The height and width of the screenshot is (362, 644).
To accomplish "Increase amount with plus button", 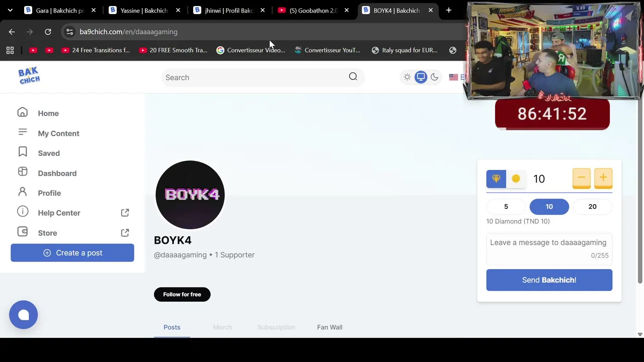I will (x=603, y=178).
